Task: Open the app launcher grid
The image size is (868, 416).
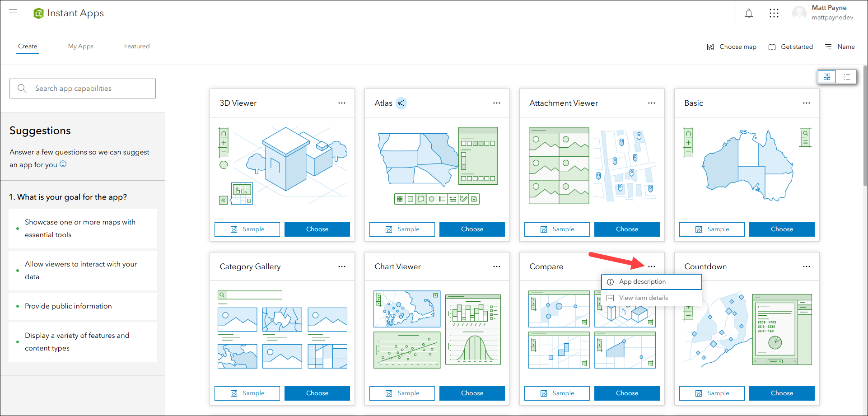Action: 774,14
